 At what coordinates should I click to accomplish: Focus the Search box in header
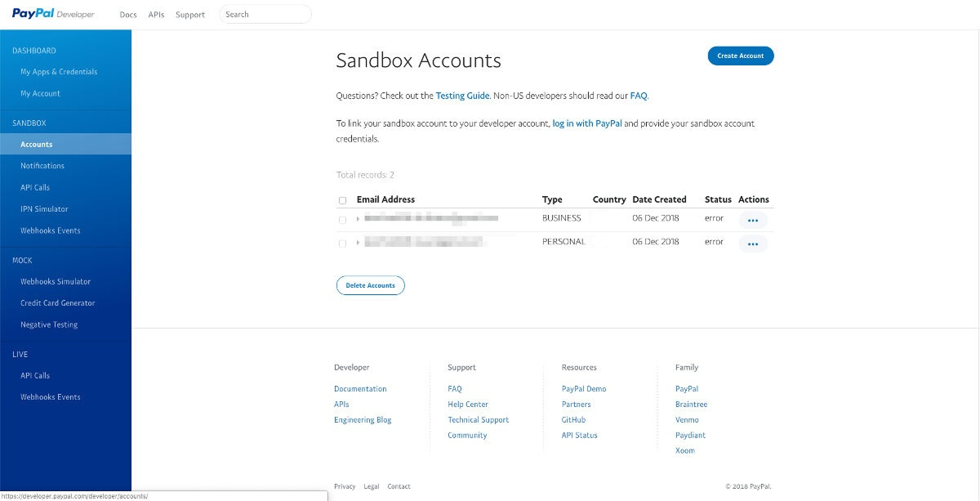(x=265, y=14)
